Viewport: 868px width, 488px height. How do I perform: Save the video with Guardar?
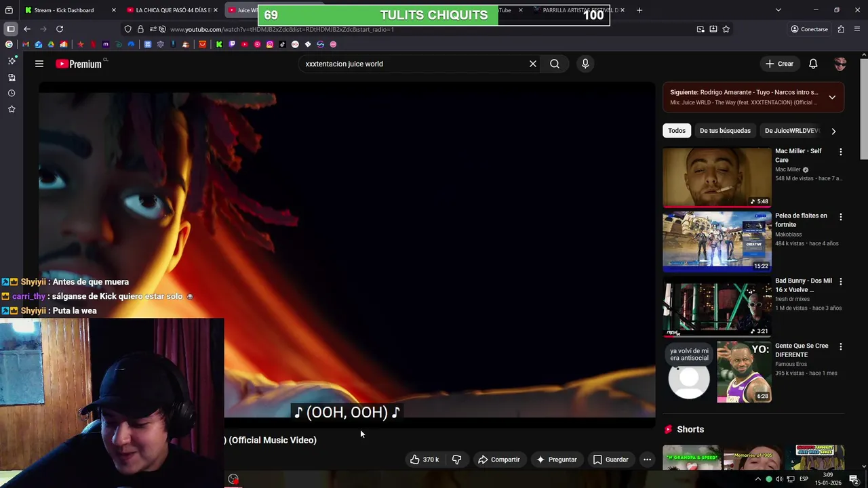pos(610,460)
